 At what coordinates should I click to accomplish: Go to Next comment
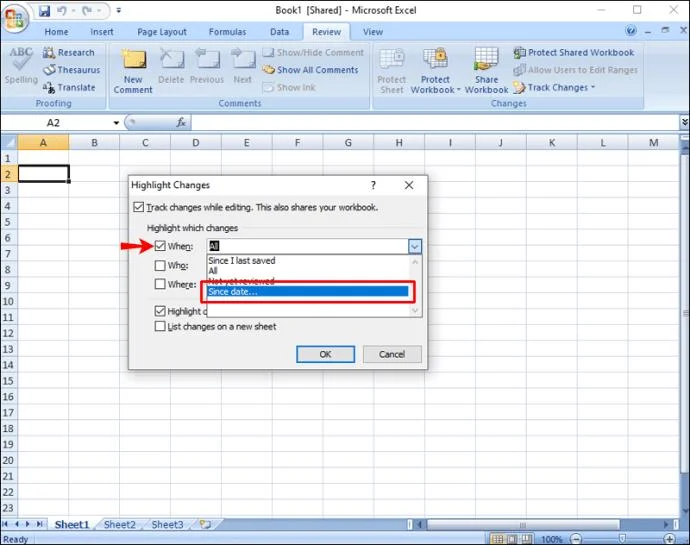tap(242, 67)
